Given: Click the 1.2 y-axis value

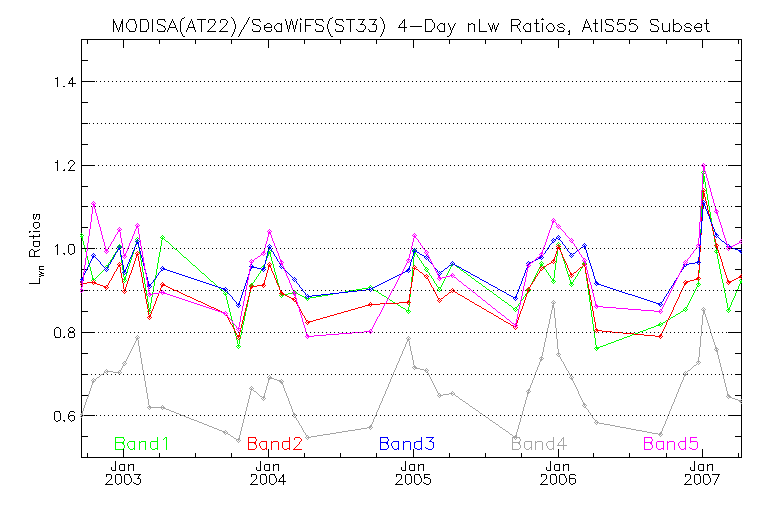Looking at the screenshot, I should click(x=65, y=166).
